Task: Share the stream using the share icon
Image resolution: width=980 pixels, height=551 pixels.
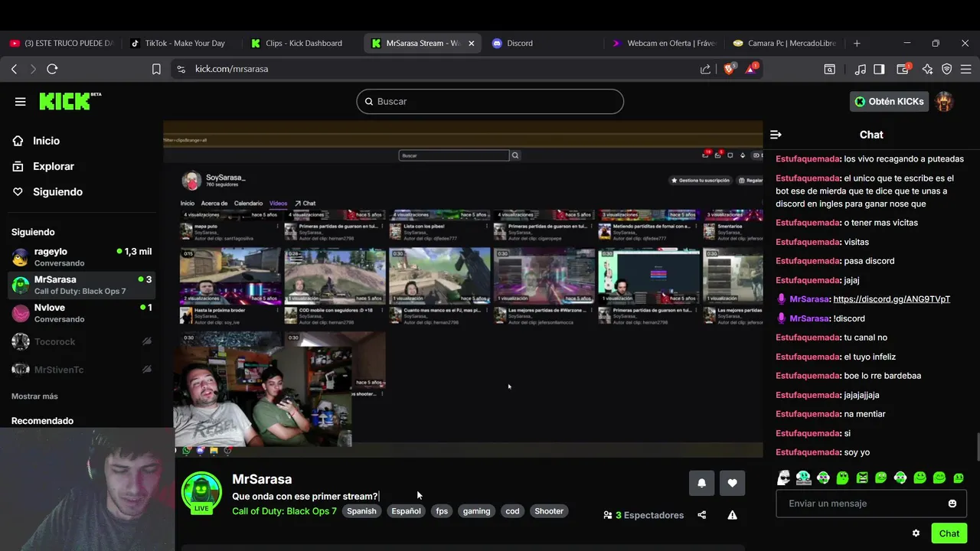Action: pos(701,515)
